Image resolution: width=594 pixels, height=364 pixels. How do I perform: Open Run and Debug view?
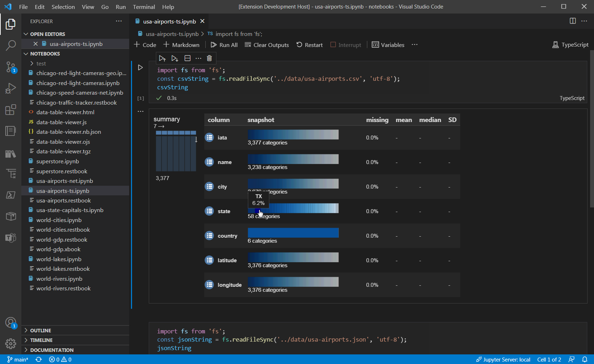pyautogui.click(x=11, y=88)
